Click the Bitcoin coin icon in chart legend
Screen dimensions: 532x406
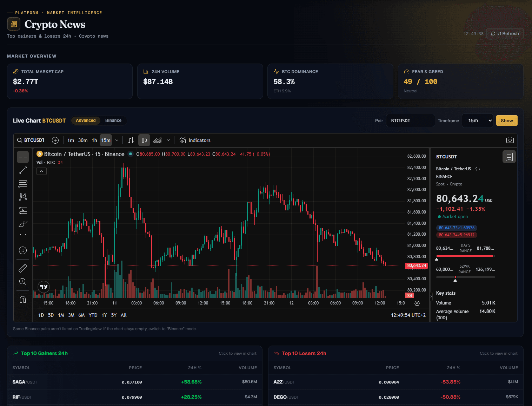[40, 154]
